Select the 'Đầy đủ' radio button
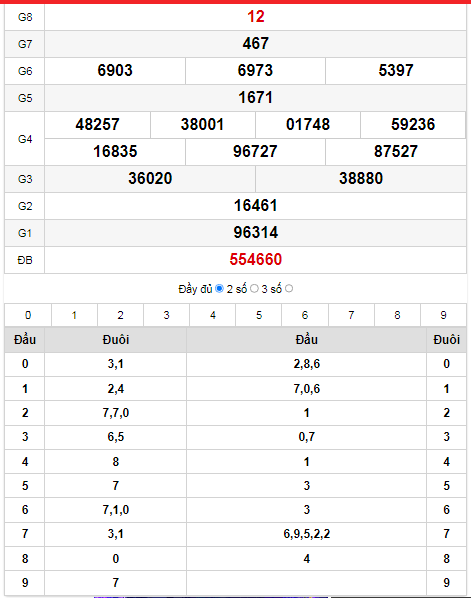This screenshot has height=598, width=471. coord(219,289)
